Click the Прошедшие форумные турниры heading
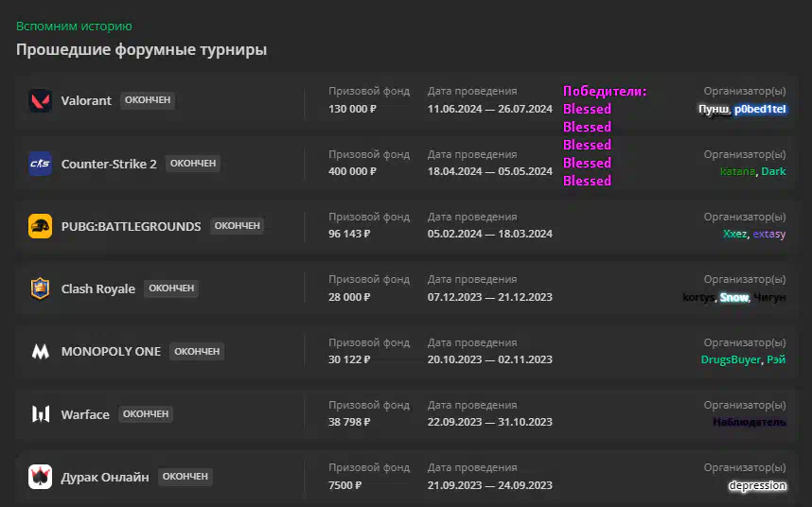This screenshot has width=812, height=507. (141, 50)
